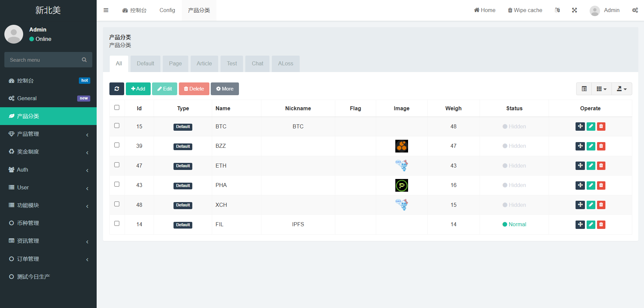Screen dimensions: 644x308
Task: Toggle the Normal status of FIL row
Action: 514,225
